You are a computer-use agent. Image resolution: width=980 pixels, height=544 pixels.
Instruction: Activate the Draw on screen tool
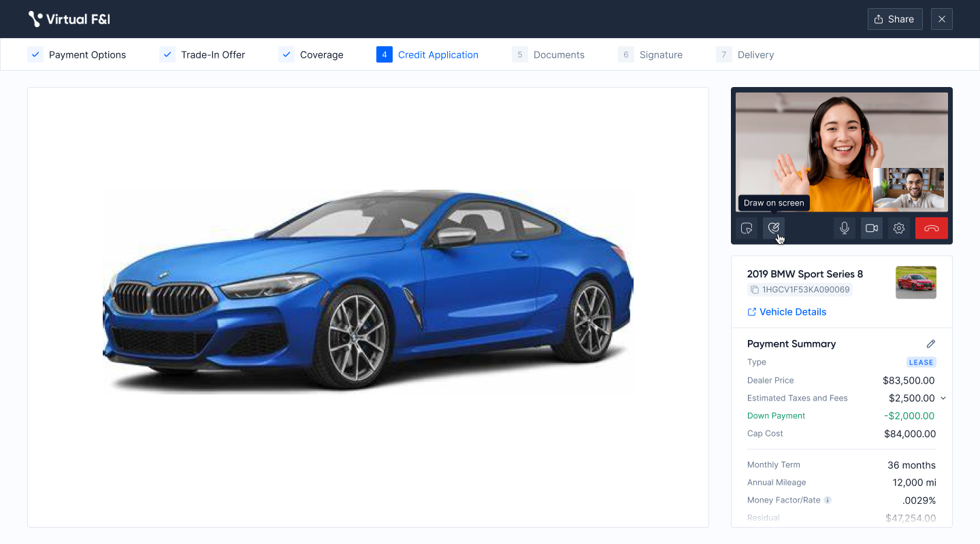tap(774, 228)
